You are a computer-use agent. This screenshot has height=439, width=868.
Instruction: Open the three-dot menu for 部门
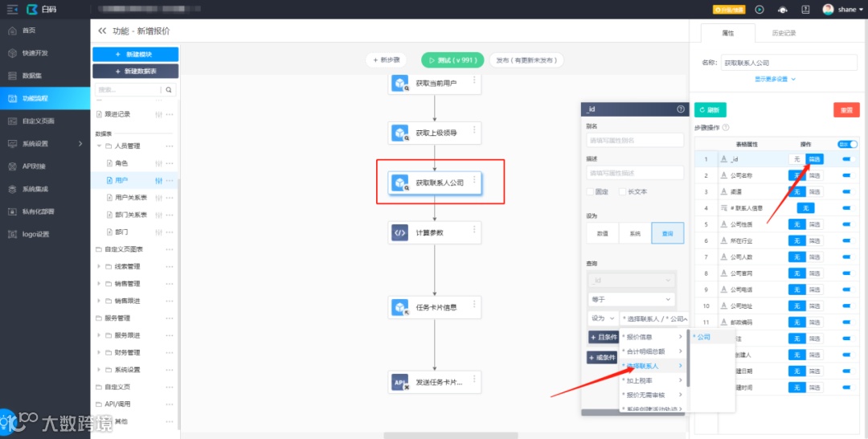170,232
